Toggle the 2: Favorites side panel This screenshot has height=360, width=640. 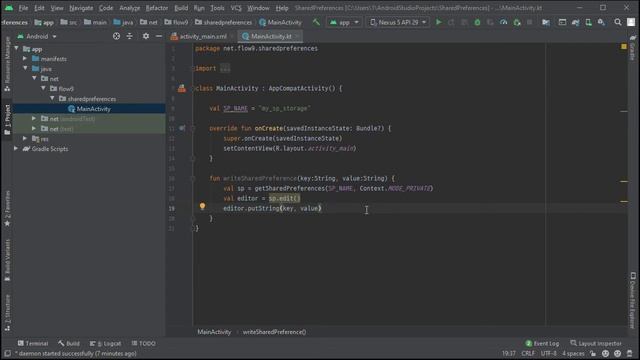(7, 208)
